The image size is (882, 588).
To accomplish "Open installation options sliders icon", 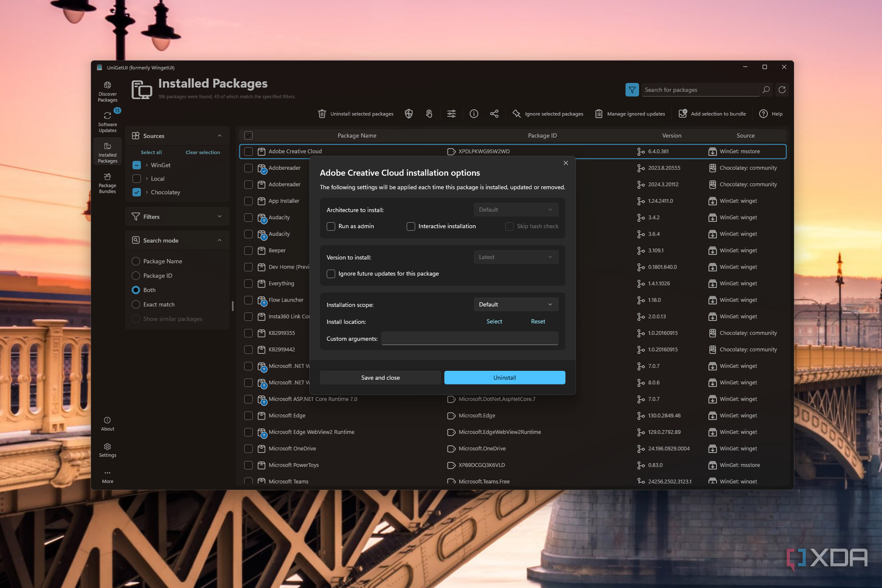I will tap(452, 113).
